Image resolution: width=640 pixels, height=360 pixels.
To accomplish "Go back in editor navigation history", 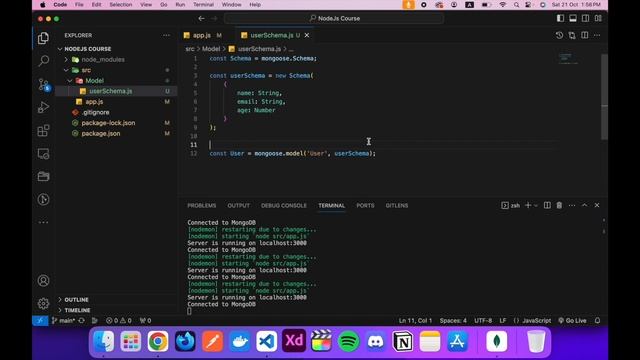I will pyautogui.click(x=201, y=18).
